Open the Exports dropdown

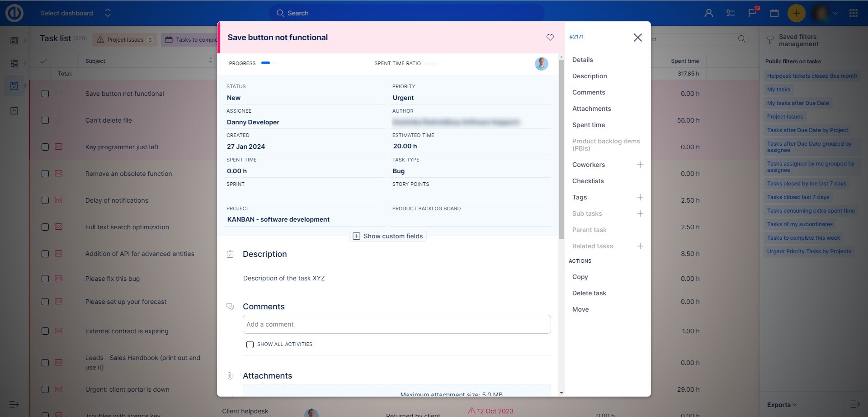(782, 405)
